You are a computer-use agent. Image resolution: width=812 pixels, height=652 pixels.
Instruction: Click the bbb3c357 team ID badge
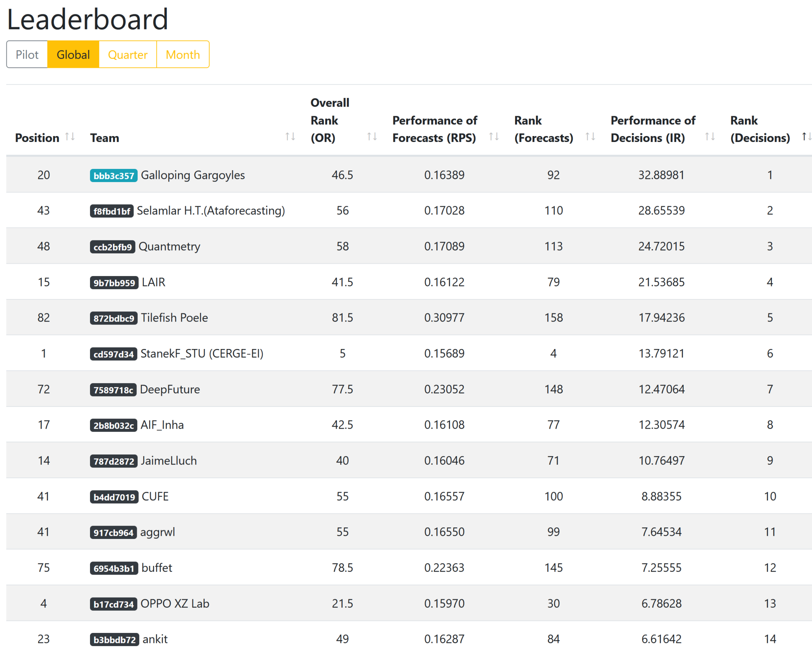click(113, 176)
